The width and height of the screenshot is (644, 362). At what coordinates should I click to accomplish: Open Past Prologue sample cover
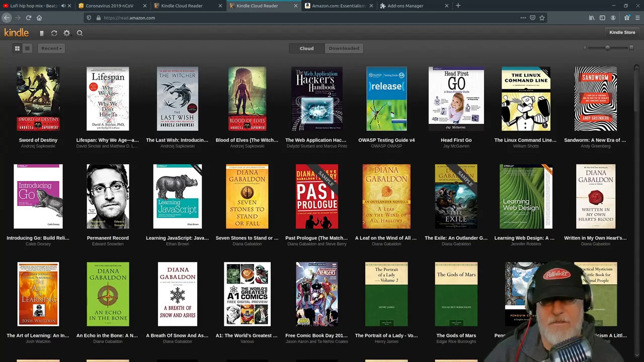click(317, 196)
